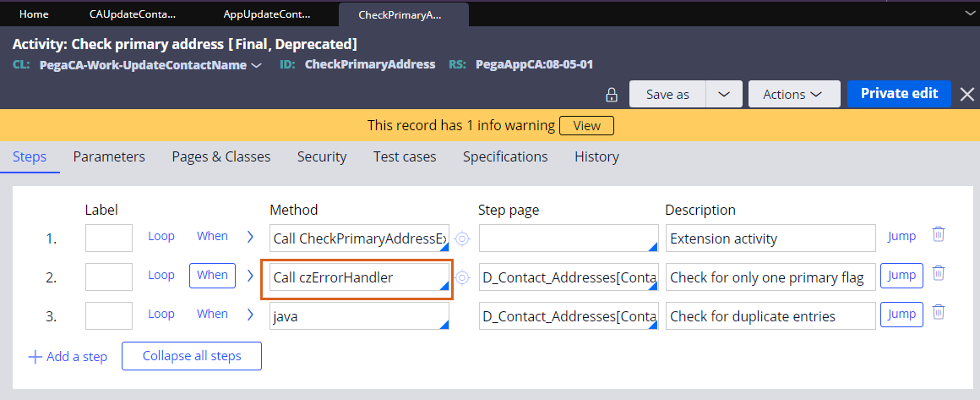Click the lock icon beside Save as

[612, 95]
